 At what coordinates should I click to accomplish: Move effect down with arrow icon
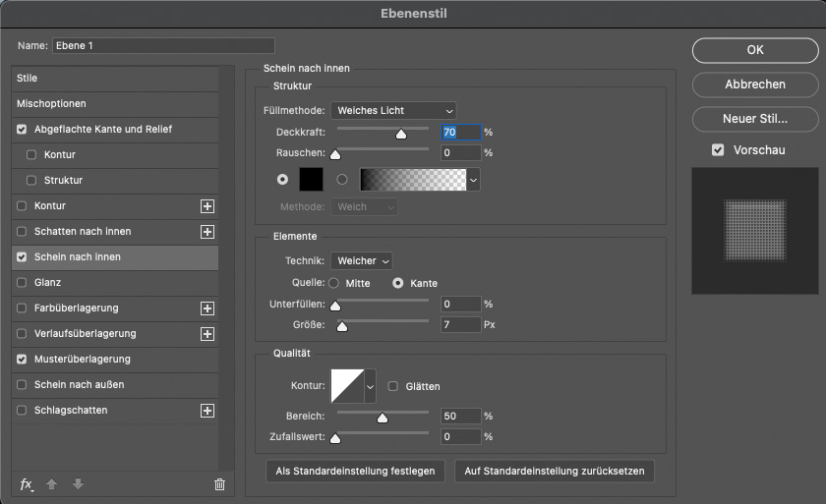click(x=78, y=484)
